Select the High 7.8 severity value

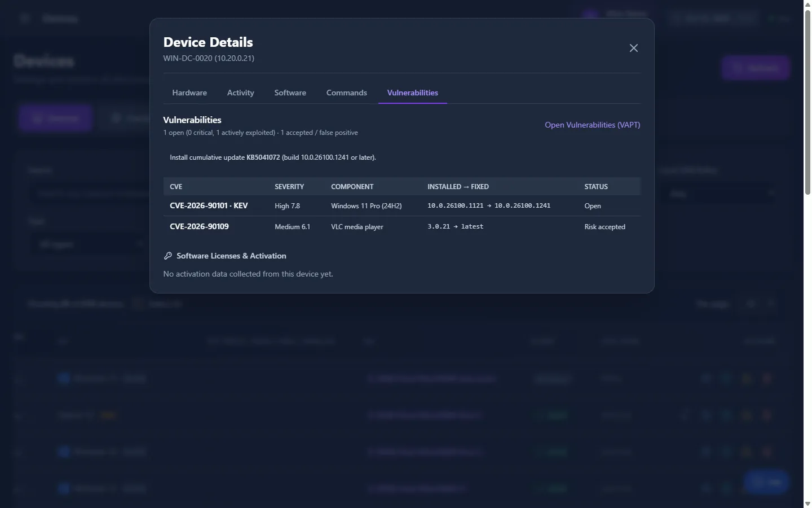coord(288,206)
